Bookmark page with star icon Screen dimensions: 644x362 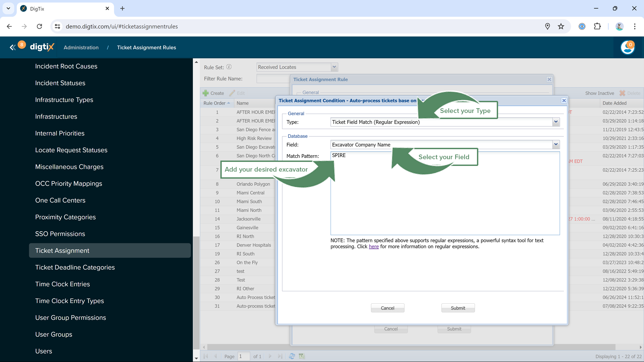pyautogui.click(x=561, y=26)
